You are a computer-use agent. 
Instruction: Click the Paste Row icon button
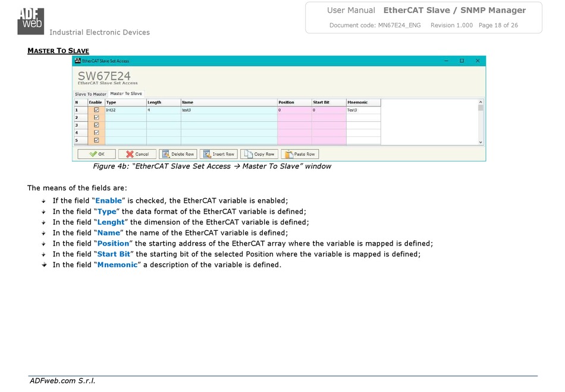click(x=300, y=154)
